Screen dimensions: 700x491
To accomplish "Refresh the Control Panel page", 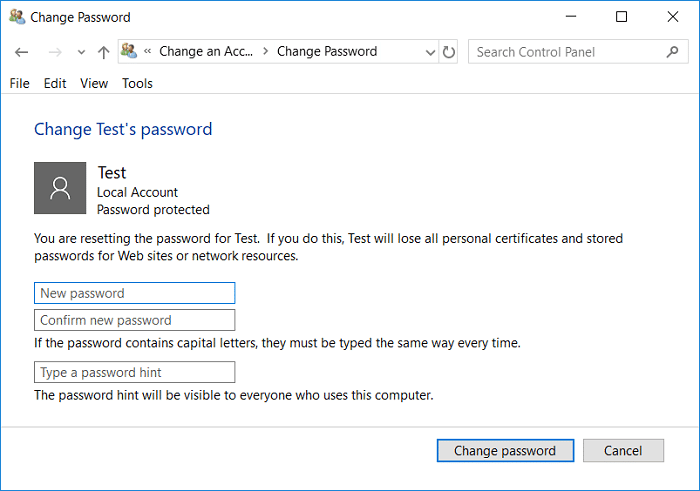I will [x=449, y=52].
